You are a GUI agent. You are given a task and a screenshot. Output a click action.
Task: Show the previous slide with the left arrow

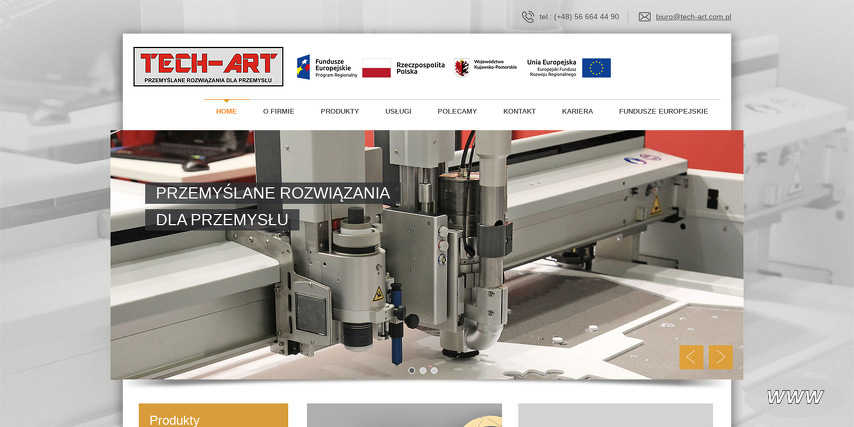tap(691, 357)
